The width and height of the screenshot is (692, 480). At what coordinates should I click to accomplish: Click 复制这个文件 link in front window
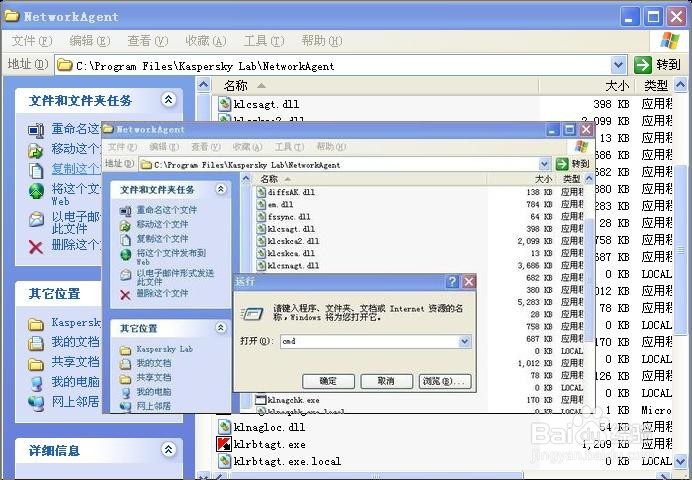pos(162,239)
